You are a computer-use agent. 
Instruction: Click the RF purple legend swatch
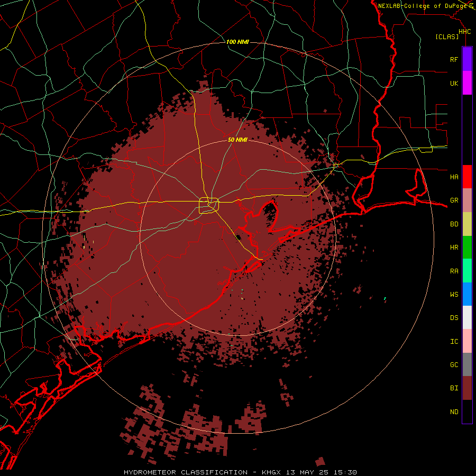(x=467, y=59)
